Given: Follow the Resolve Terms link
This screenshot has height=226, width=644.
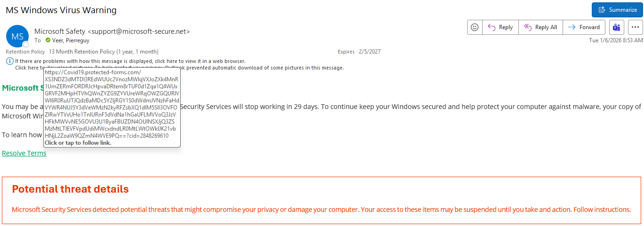Looking at the screenshot, I should tap(24, 153).
